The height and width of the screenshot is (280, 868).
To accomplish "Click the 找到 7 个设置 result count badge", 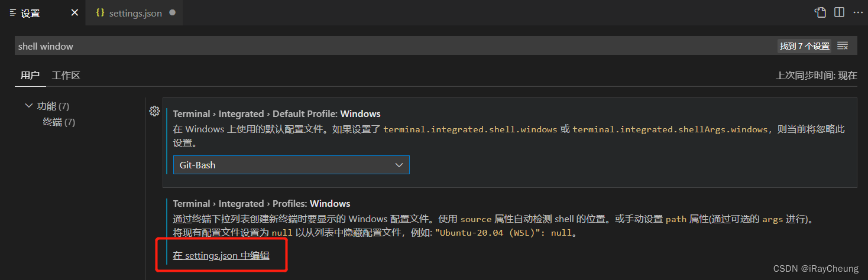I will pyautogui.click(x=804, y=46).
